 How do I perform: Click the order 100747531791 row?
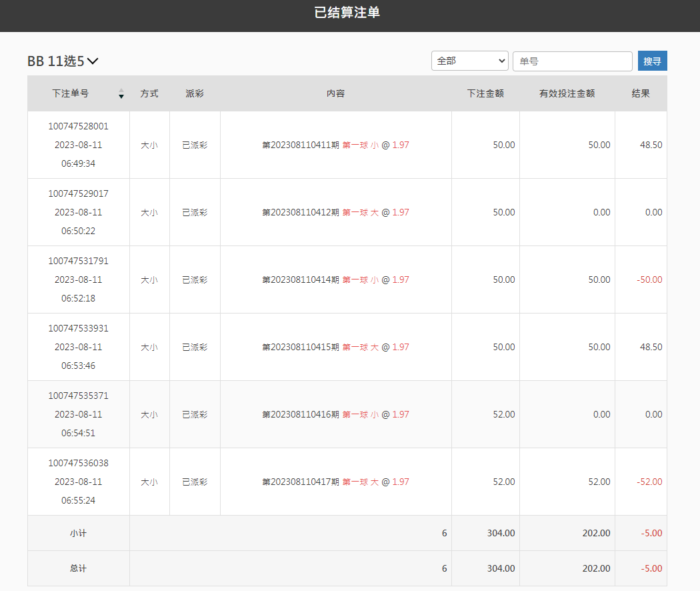(x=78, y=261)
